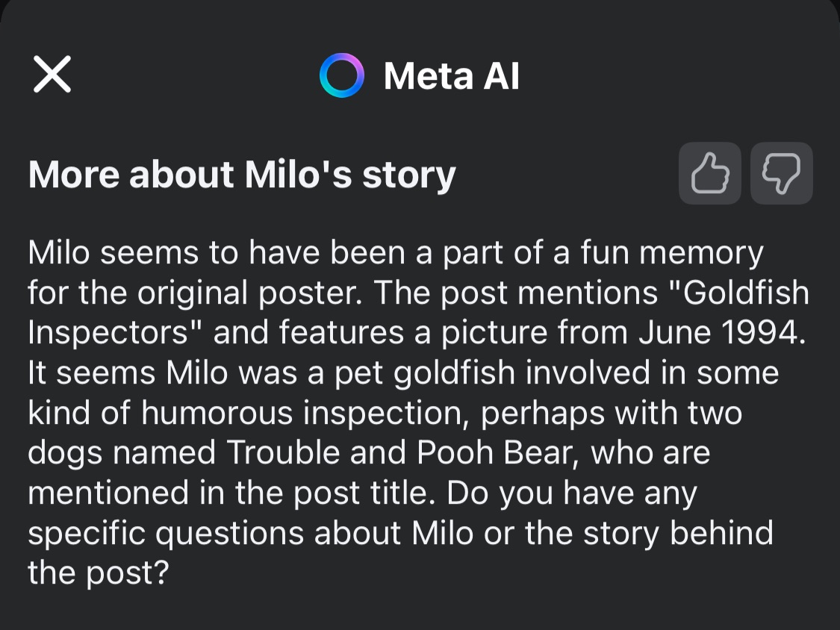Click the "More about Milo's story" heading

(x=242, y=175)
